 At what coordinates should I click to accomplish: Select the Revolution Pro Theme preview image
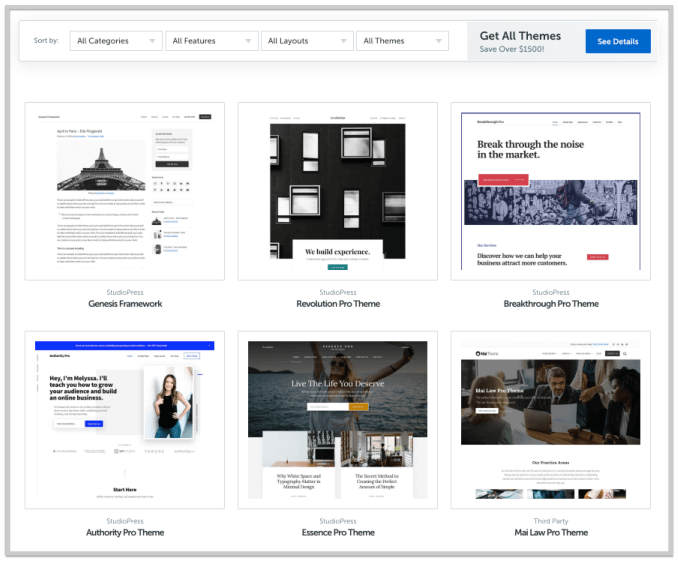pyautogui.click(x=337, y=191)
